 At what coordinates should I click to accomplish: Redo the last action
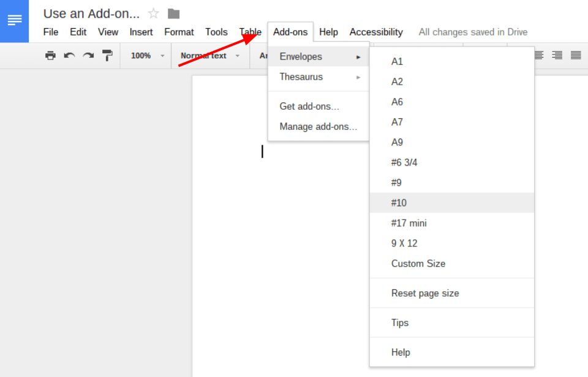click(88, 55)
